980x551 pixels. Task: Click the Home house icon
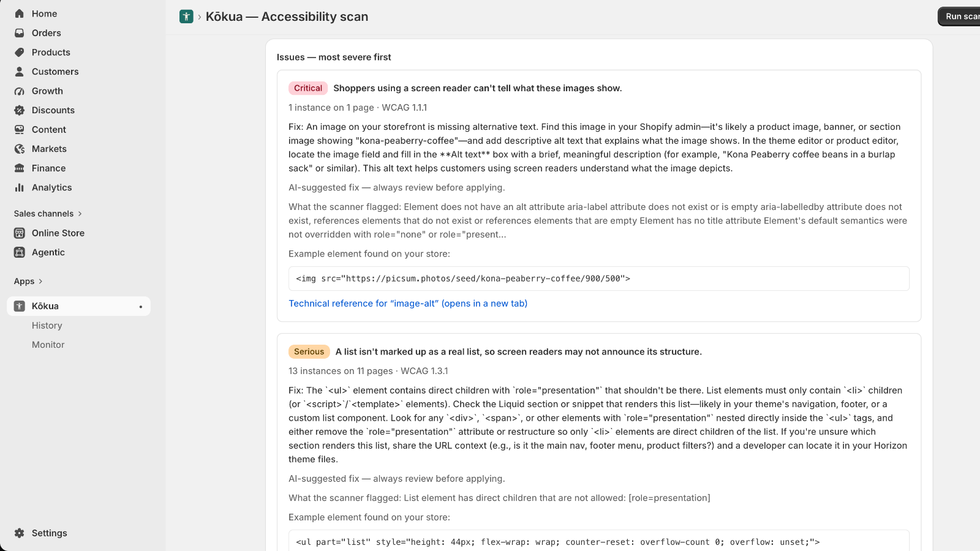point(20,13)
